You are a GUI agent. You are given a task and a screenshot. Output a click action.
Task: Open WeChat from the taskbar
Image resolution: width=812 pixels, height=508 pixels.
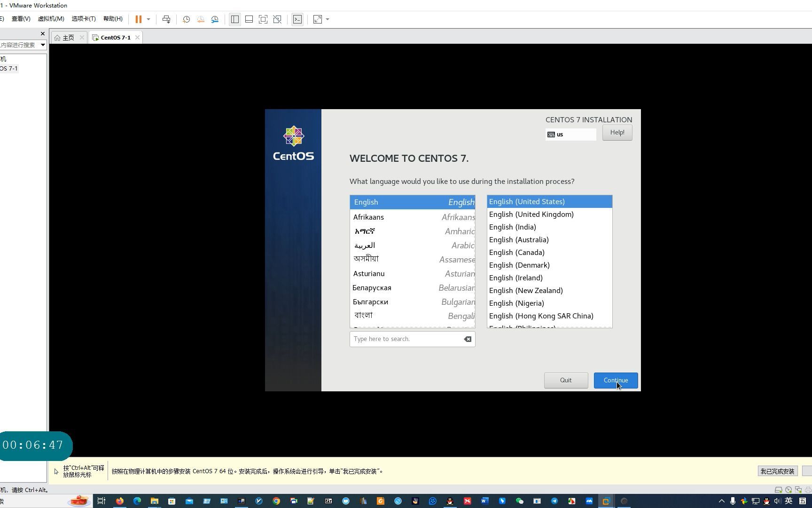point(519,501)
